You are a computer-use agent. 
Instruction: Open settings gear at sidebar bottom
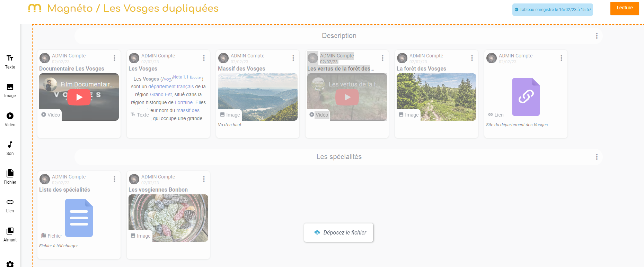tap(10, 264)
